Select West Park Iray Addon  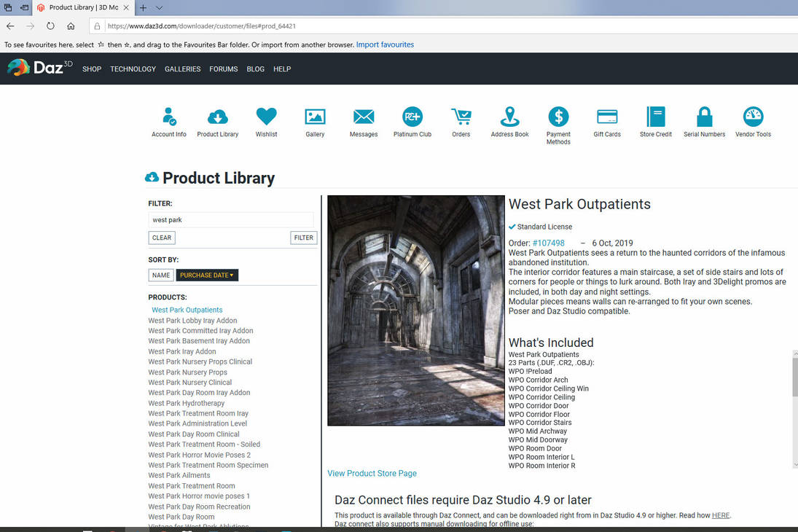pyautogui.click(x=181, y=351)
